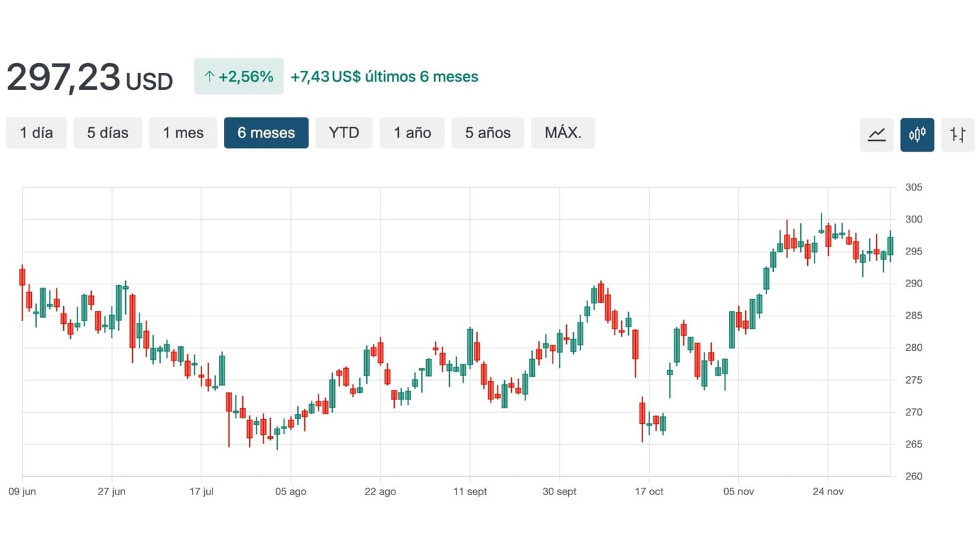Switch to the YTD range
The image size is (980, 551).
point(344,133)
